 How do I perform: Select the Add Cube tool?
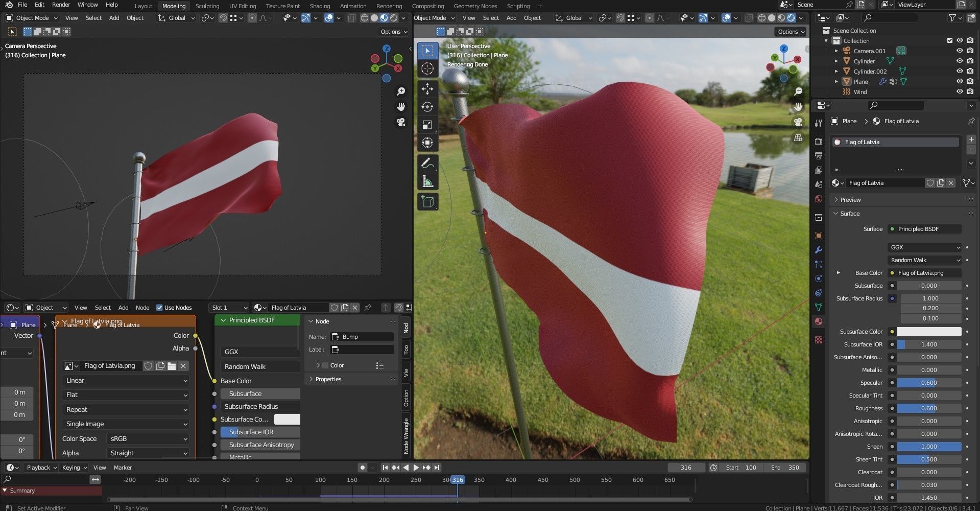(x=427, y=202)
